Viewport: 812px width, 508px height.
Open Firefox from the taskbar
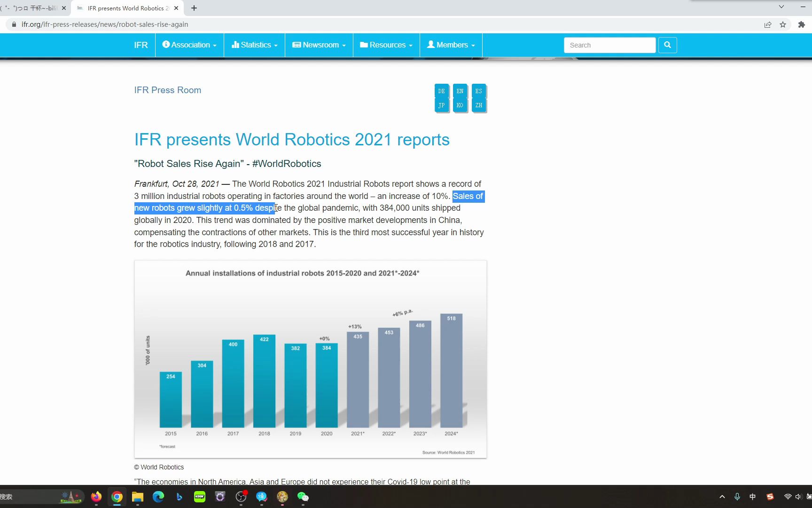[96, 497]
